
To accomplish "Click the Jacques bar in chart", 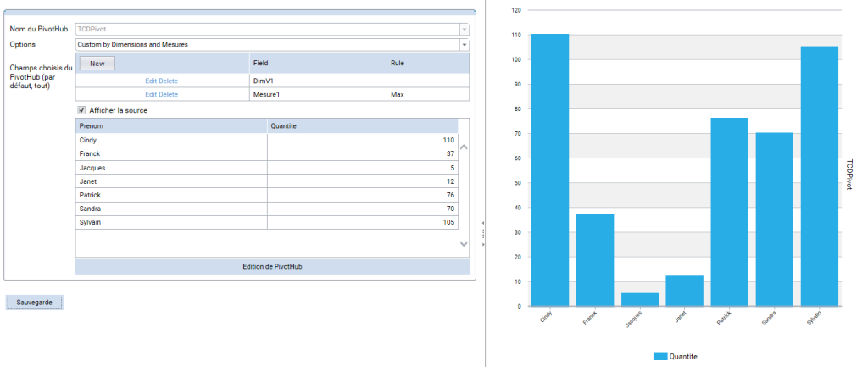I will 640,299.
